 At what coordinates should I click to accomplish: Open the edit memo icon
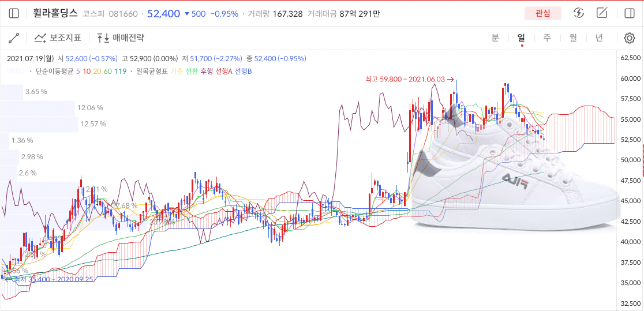coord(602,13)
